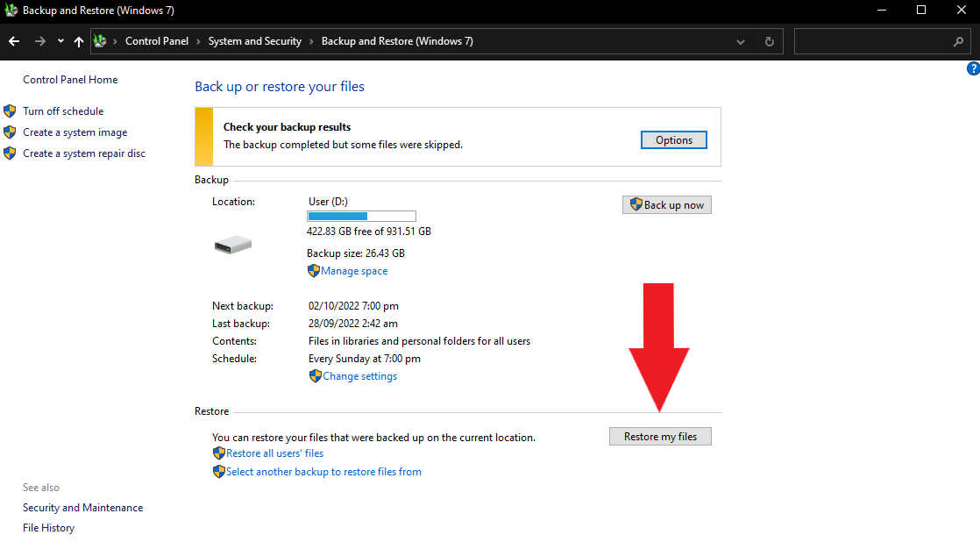
Task: Open Control Panel Home
Action: (x=70, y=80)
